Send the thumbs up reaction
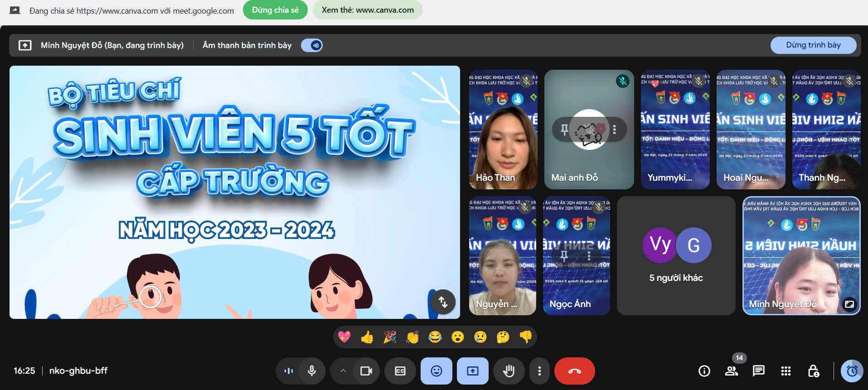 click(367, 337)
